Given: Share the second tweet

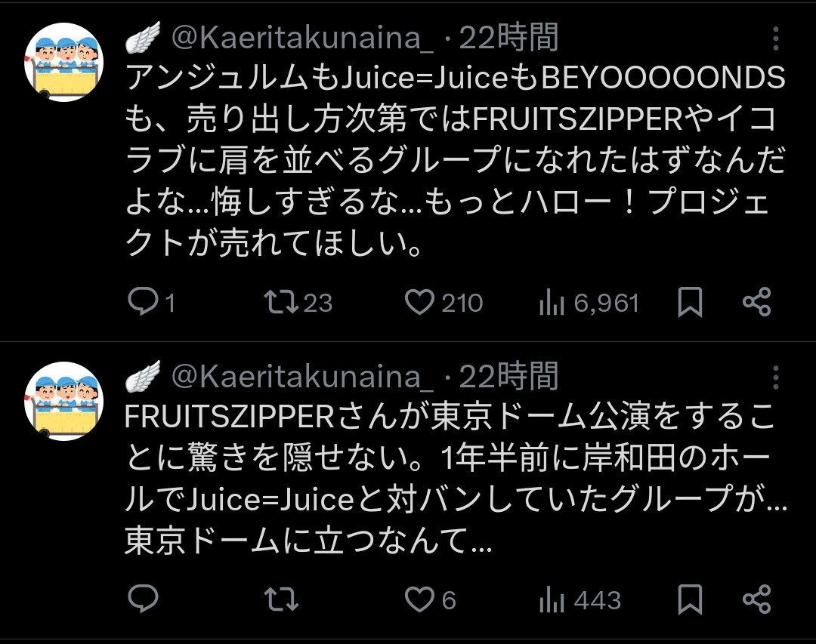Looking at the screenshot, I should (756, 600).
